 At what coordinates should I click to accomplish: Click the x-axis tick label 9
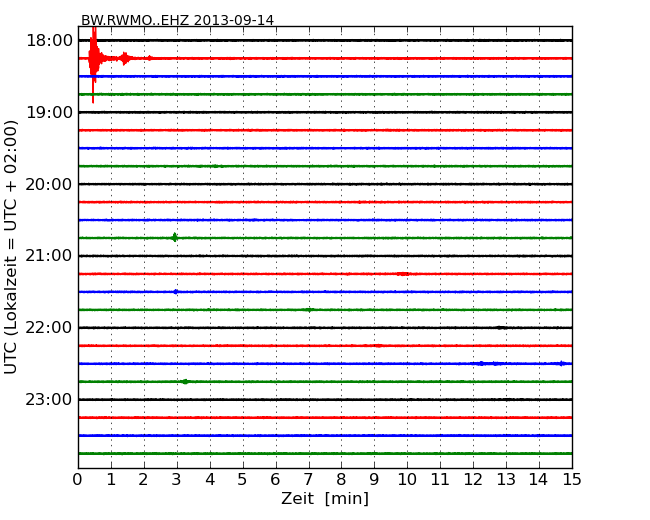pos(374,480)
